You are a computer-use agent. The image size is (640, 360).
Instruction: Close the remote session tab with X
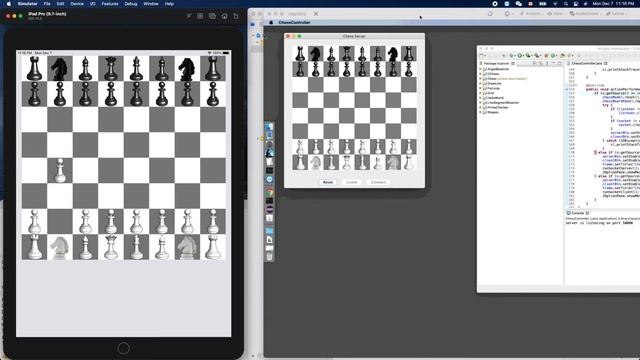(316, 13)
